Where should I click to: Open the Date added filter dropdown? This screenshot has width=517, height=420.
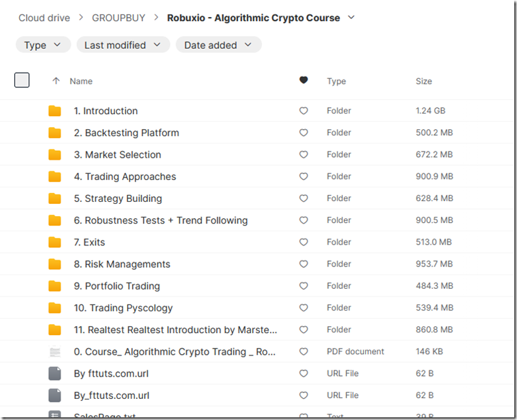pos(218,45)
